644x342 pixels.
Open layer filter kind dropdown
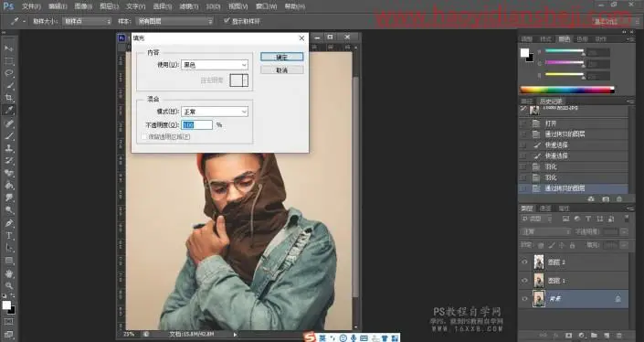536,219
